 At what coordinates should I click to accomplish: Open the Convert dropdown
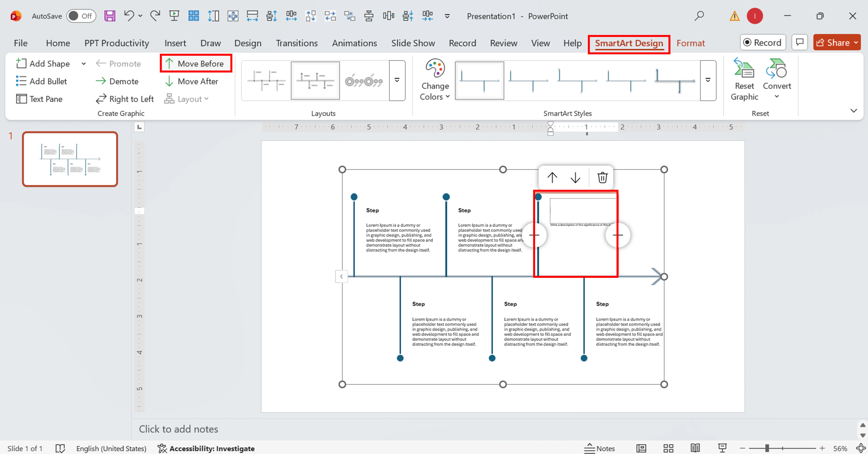777,79
